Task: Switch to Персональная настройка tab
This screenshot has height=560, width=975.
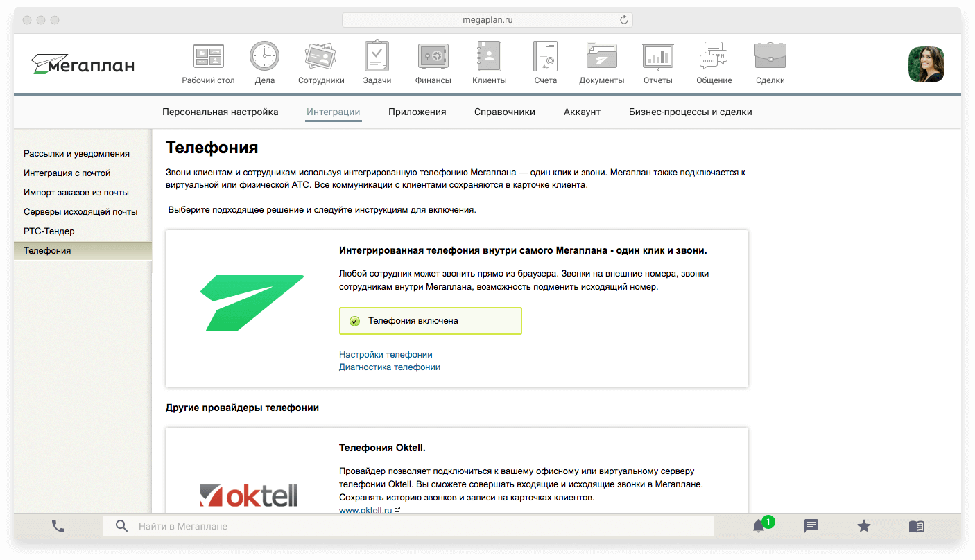Action: pos(221,112)
